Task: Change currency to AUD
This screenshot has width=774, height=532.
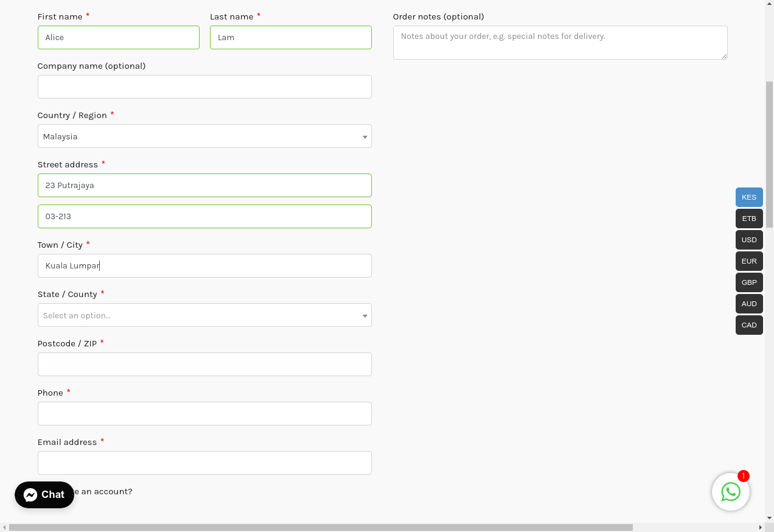Action: point(748,304)
